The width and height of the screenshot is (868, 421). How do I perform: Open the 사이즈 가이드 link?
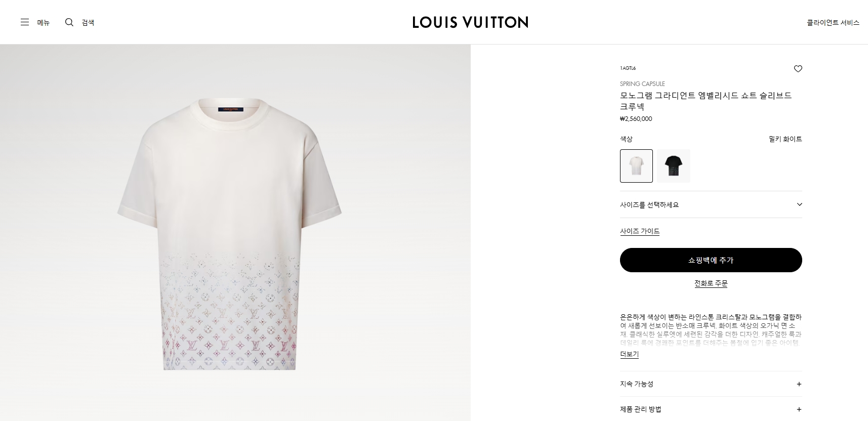640,231
